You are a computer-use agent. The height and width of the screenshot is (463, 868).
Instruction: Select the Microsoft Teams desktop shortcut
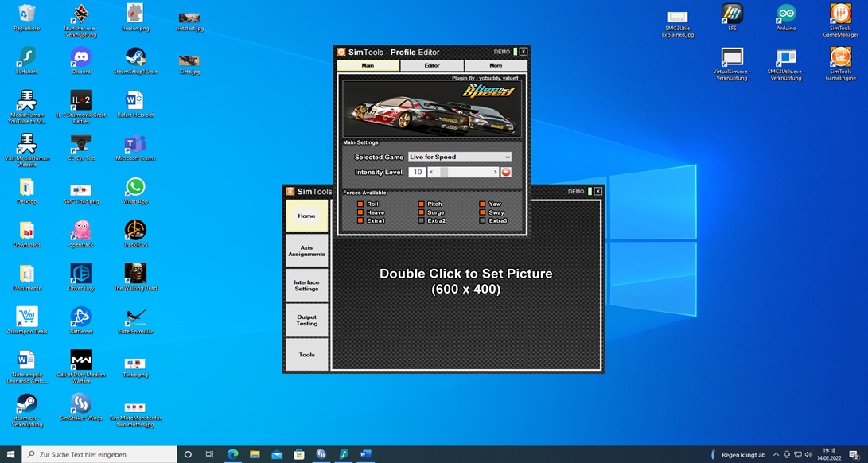pyautogui.click(x=135, y=147)
